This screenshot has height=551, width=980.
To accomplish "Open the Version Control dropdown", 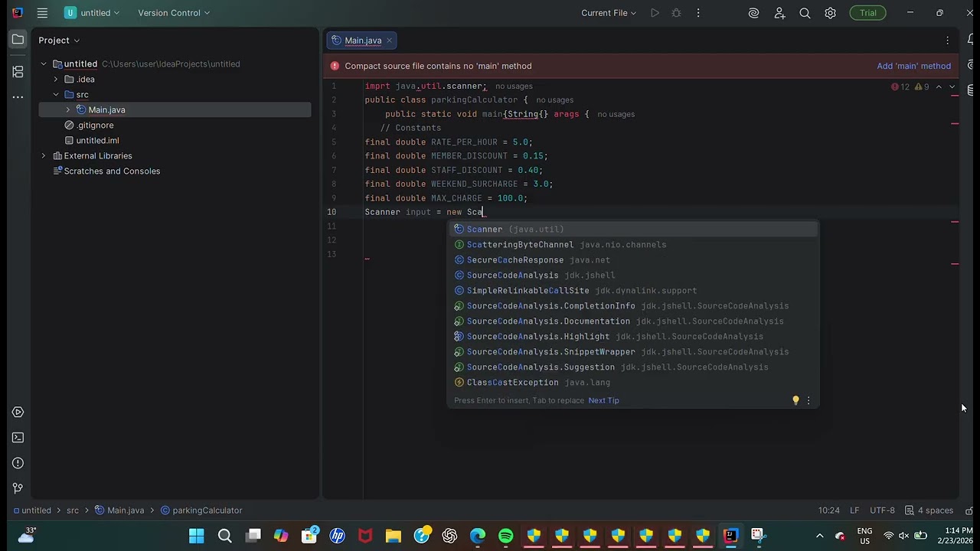I will 174,13.
